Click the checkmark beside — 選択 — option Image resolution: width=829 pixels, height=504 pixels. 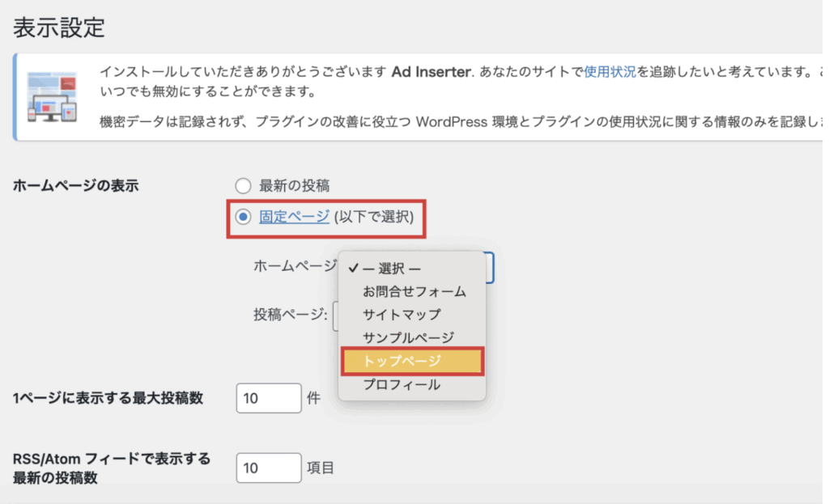click(354, 269)
